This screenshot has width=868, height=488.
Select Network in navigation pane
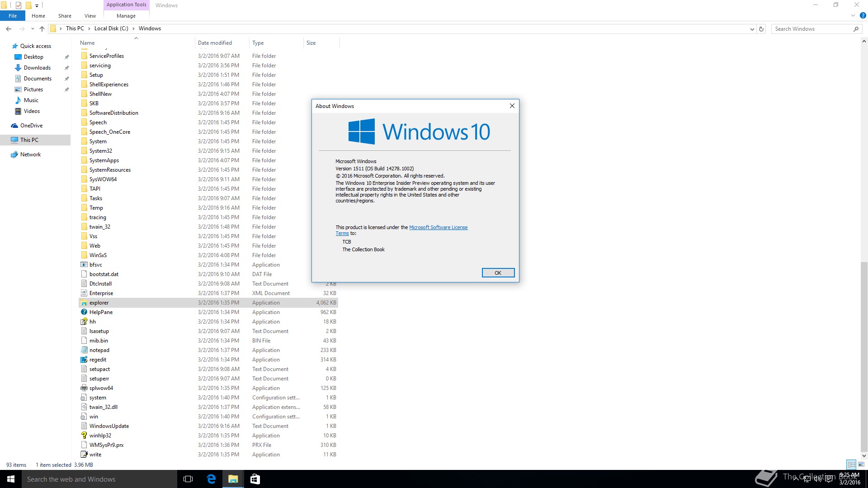coord(30,155)
